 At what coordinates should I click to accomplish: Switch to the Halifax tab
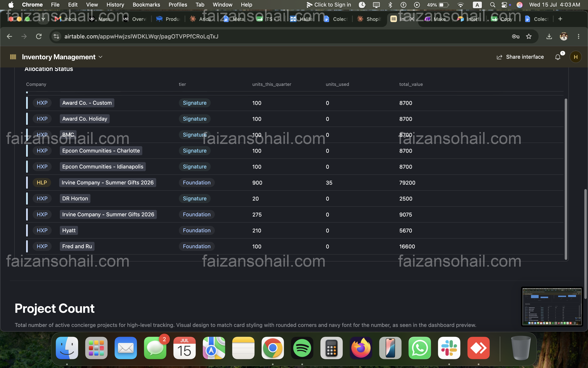point(302,19)
